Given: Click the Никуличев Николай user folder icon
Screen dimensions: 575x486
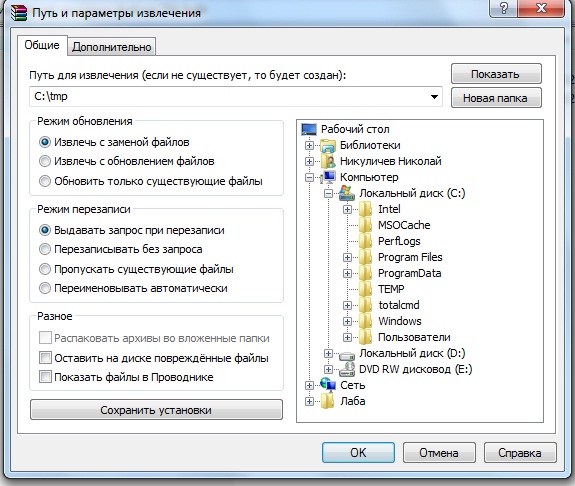Looking at the screenshot, I should (328, 161).
